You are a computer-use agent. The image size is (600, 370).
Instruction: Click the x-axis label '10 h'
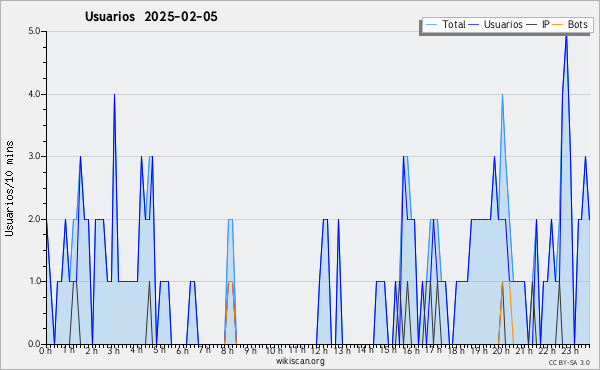274,351
